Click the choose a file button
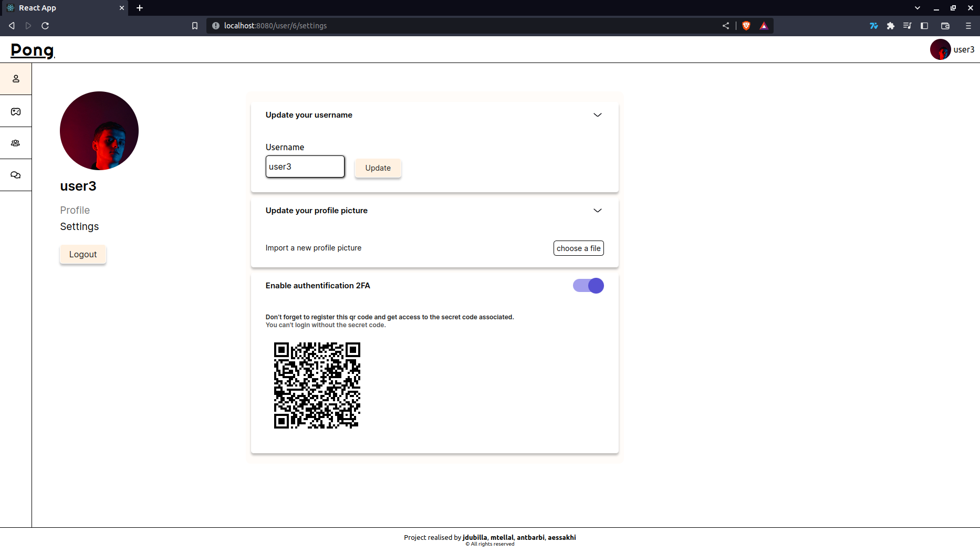The width and height of the screenshot is (980, 553). pyautogui.click(x=578, y=248)
